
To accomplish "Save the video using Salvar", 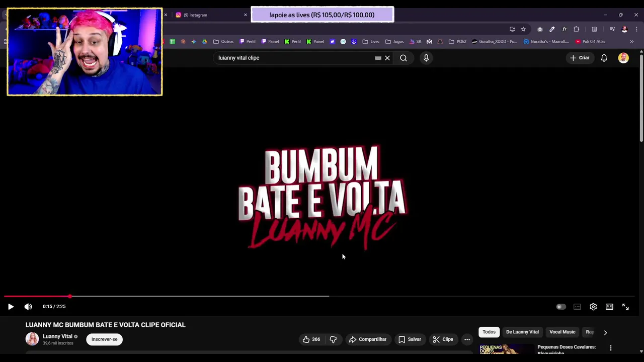I will tap(410, 339).
